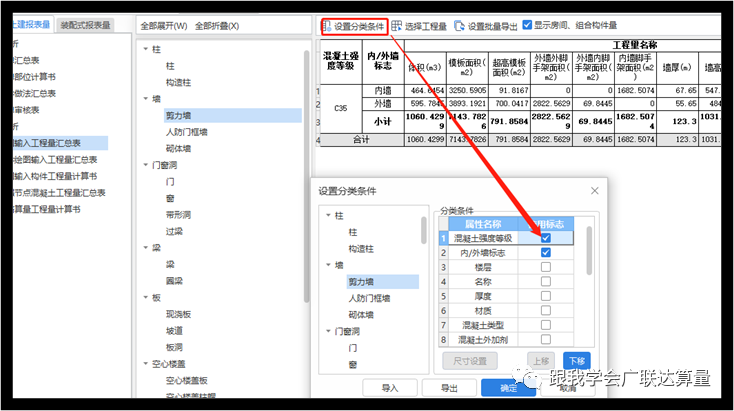Confirm with the 确定 button
This screenshot has width=734, height=411.
pos(508,388)
